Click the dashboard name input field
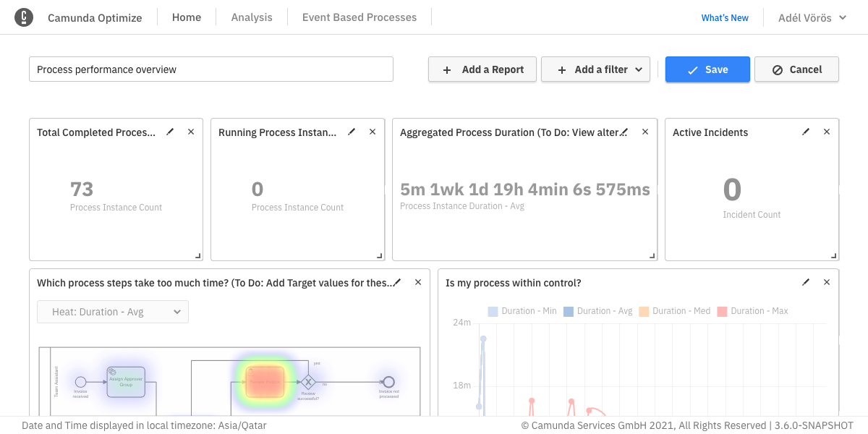Screen dimensions: 868x434 pos(211,69)
